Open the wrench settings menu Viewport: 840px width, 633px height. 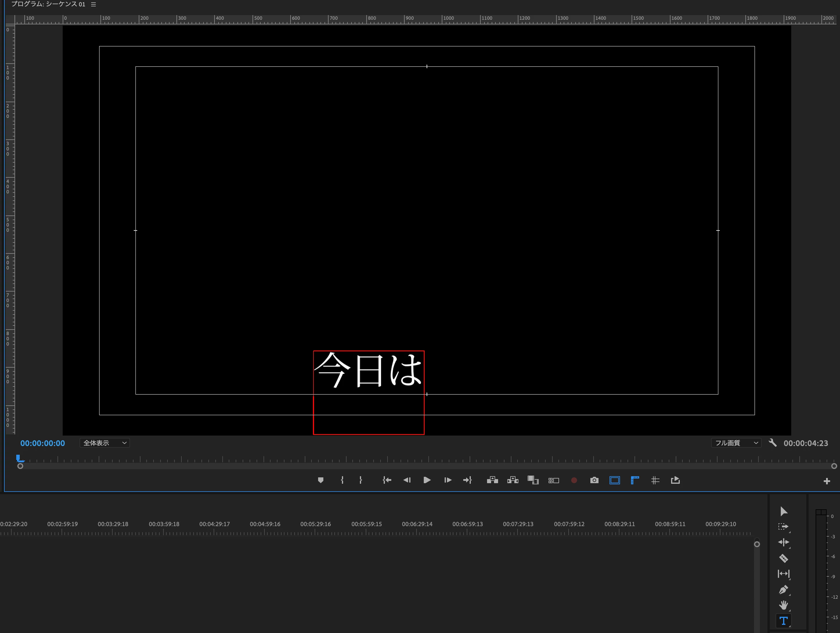tap(772, 443)
